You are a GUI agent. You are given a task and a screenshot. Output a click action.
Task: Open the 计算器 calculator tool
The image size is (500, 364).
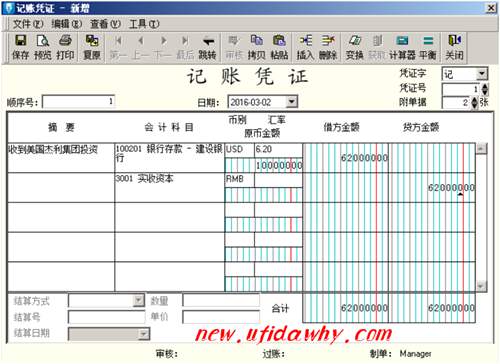402,41
